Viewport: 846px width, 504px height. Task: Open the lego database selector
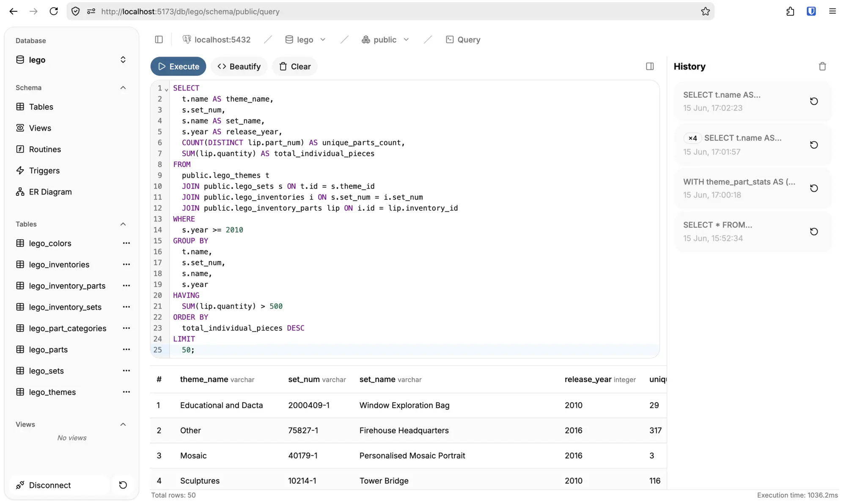71,60
